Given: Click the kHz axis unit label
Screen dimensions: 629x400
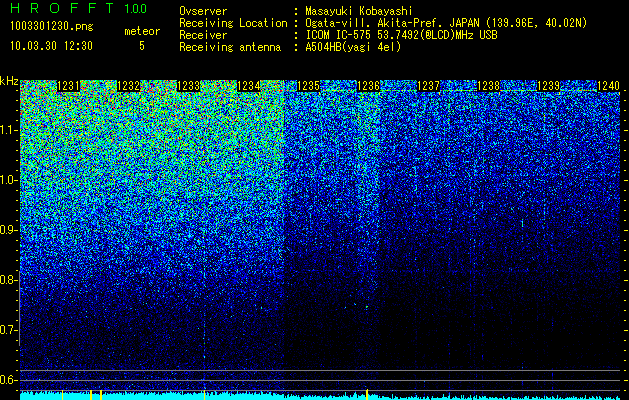Looking at the screenshot, I should point(9,81).
